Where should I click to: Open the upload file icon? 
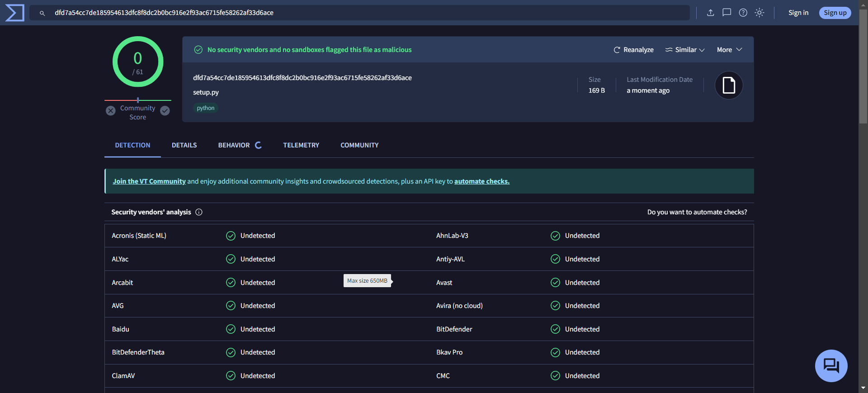click(711, 13)
